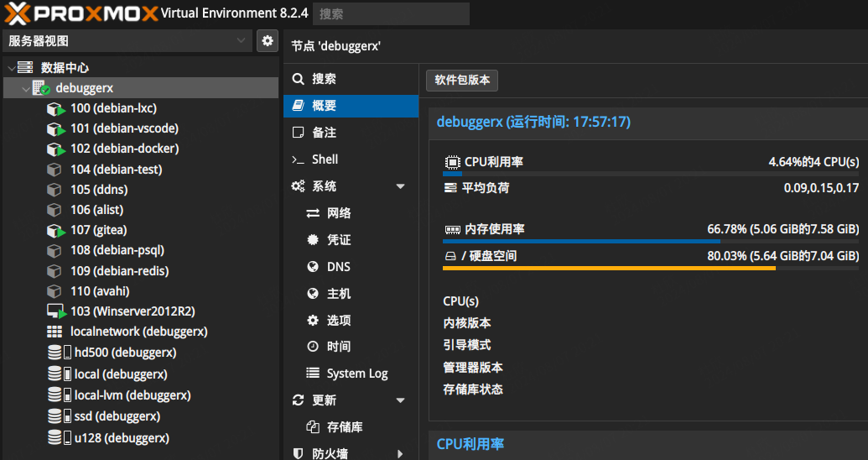This screenshot has width=868, height=460.
Task: Open the 存储库 repositories item
Action: click(x=351, y=427)
